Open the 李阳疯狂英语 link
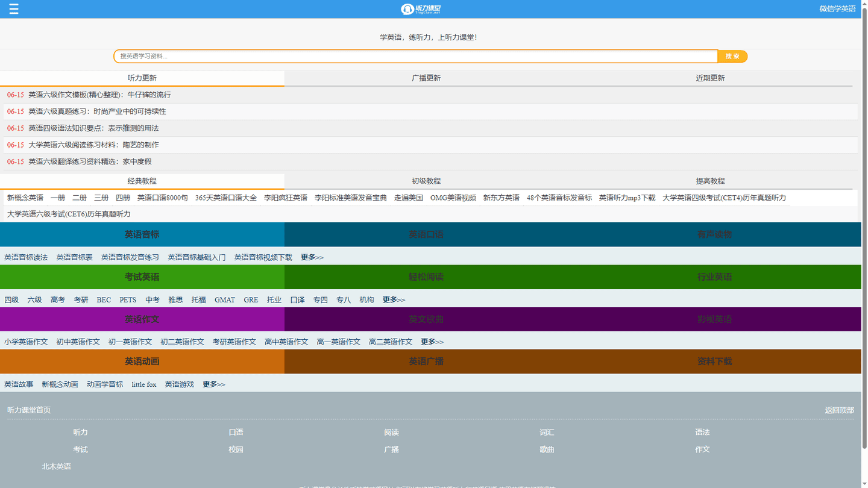 286,198
